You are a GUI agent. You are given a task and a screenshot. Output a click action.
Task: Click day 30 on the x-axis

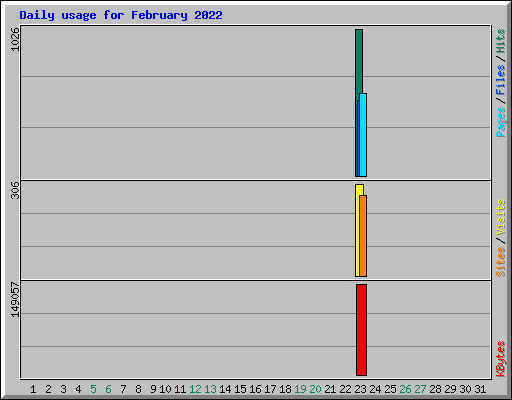coord(465,389)
